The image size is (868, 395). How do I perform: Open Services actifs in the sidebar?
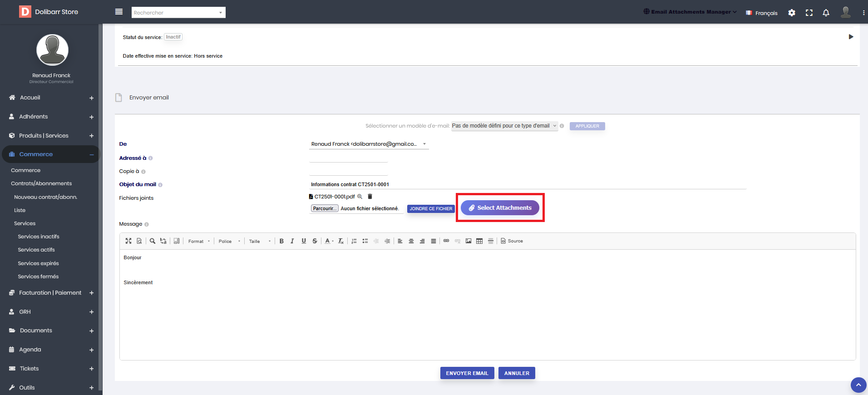[x=36, y=250]
